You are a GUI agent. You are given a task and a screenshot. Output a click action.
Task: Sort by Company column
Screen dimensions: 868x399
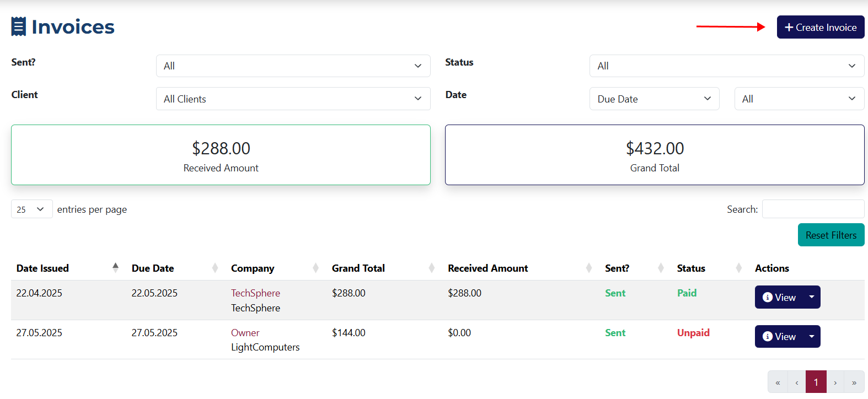point(276,268)
